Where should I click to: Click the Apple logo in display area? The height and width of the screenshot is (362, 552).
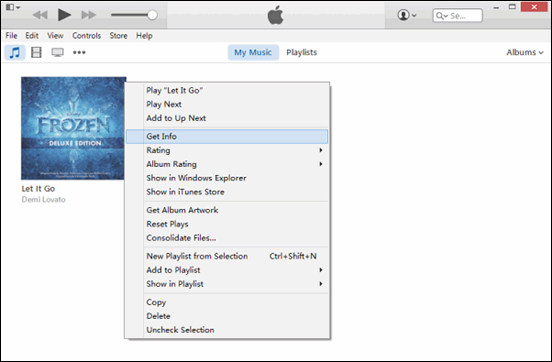276,15
